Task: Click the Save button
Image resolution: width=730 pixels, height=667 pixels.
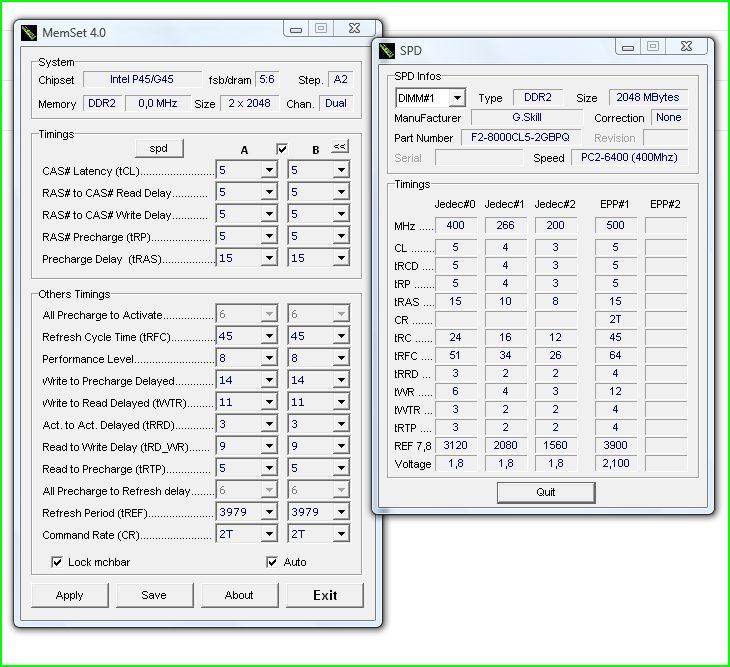Action: pos(154,595)
